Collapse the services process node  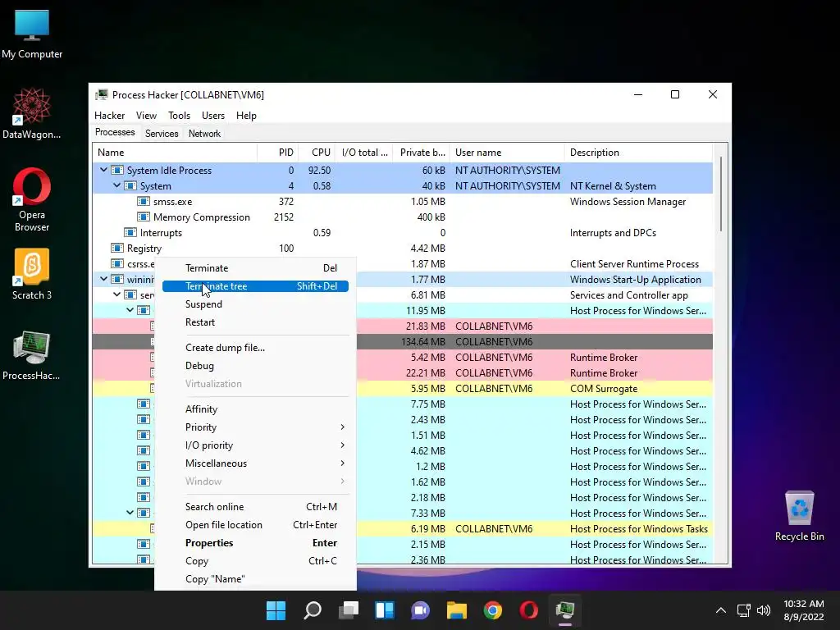pos(116,294)
